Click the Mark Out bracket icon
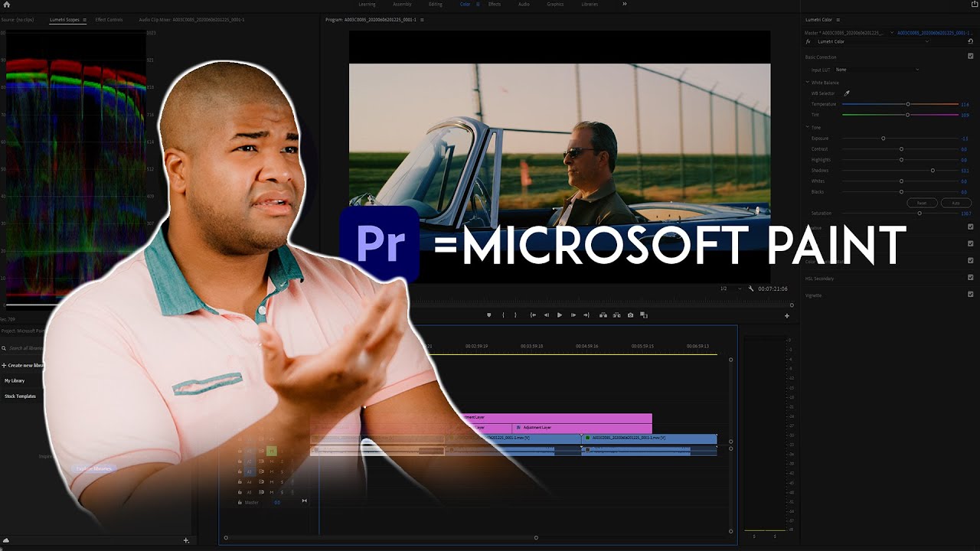This screenshot has width=980, height=551. click(515, 315)
